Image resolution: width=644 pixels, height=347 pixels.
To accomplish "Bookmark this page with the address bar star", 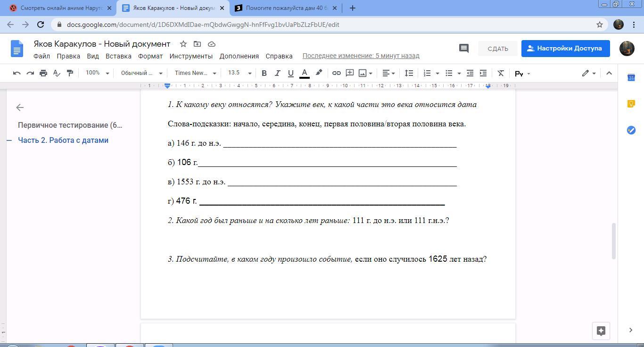I will coord(600,25).
